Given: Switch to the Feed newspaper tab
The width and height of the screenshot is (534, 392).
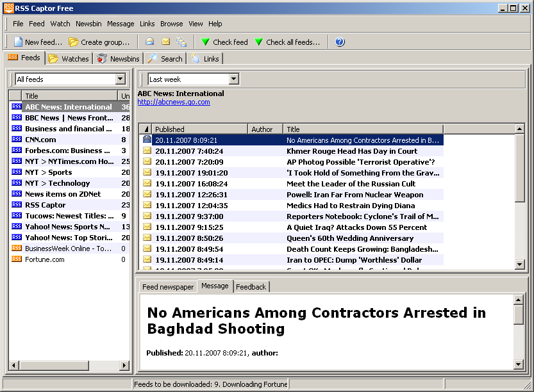Looking at the screenshot, I should coord(168,287).
